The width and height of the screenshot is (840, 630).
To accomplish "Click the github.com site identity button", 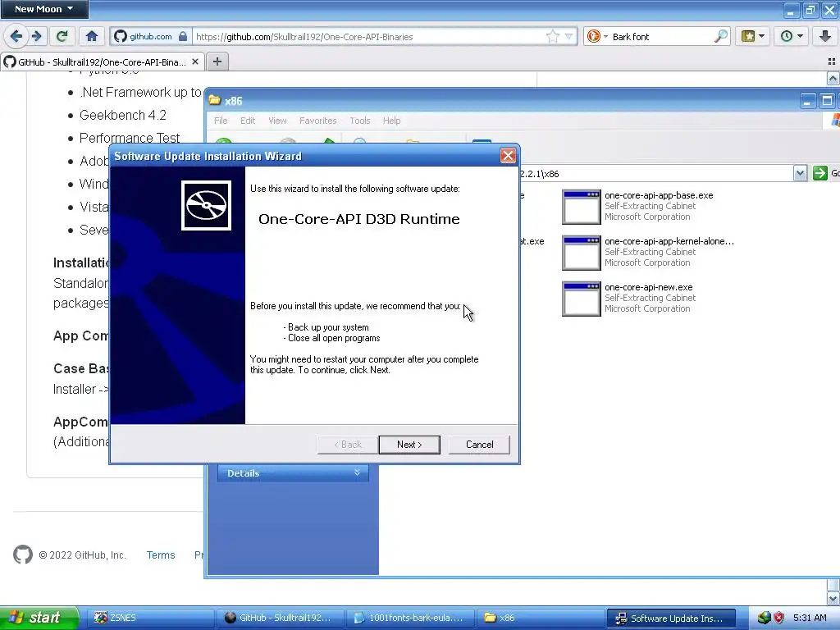I will [151, 36].
